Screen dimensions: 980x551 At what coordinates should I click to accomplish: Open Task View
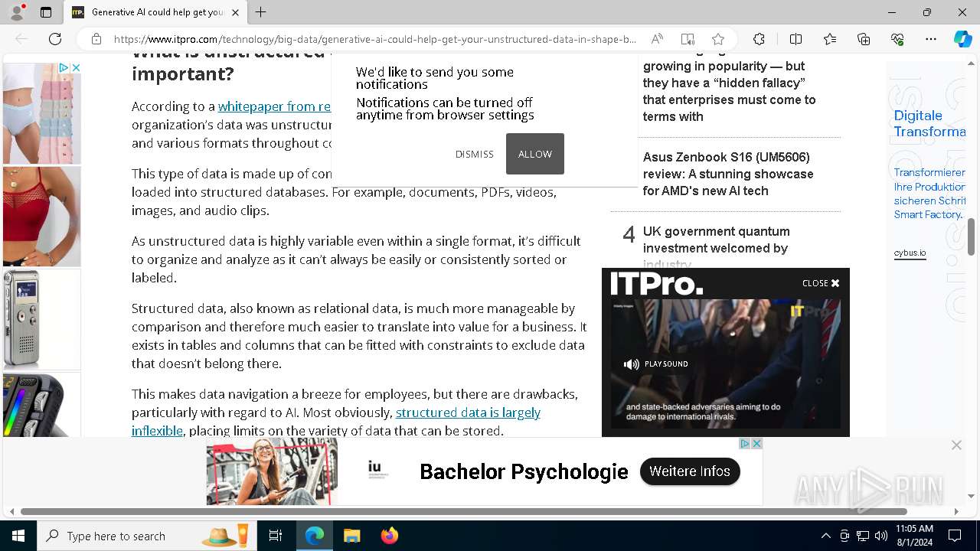coord(276,536)
